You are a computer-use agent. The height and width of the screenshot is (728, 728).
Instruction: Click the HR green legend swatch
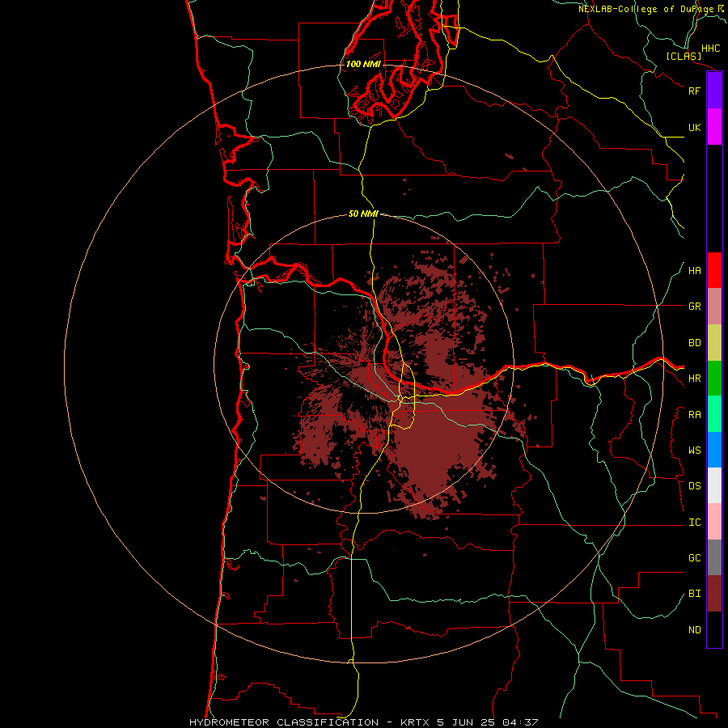tap(714, 379)
